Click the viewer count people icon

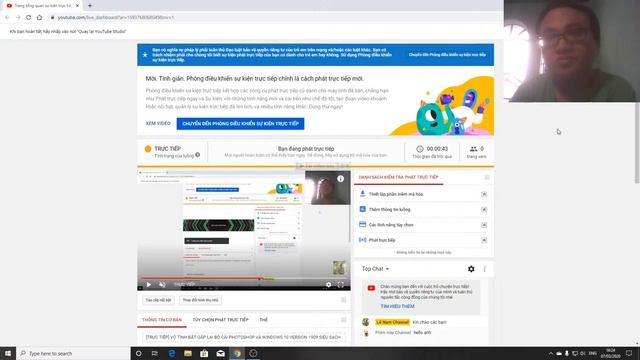pyautogui.click(x=473, y=149)
